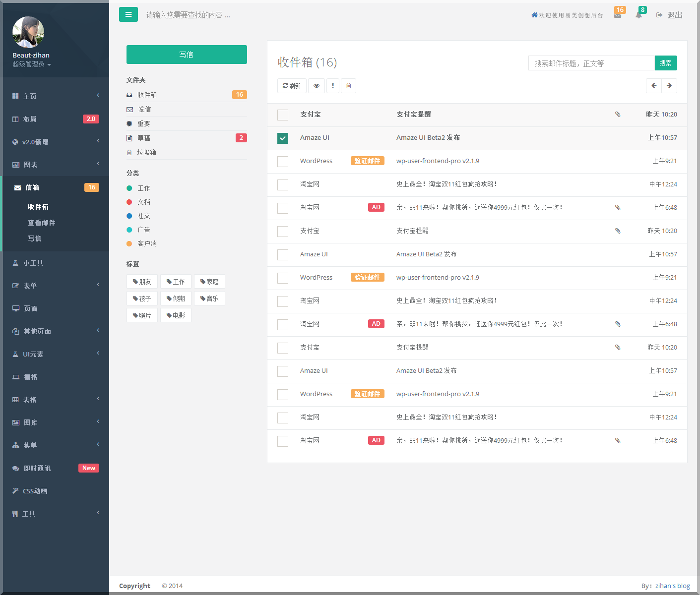The width and height of the screenshot is (700, 595).
Task: Open 查看邮件 in the sidebar submenu
Action: pyautogui.click(x=42, y=223)
